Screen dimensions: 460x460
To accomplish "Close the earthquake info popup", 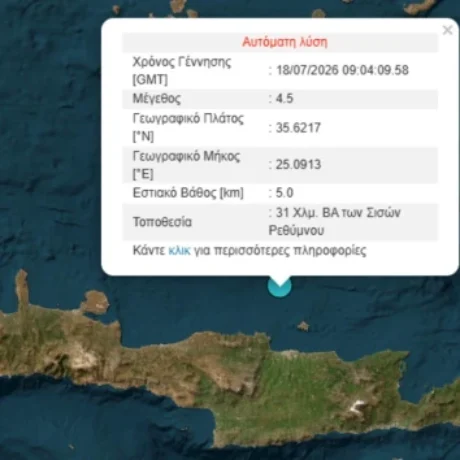I will 447,30.
